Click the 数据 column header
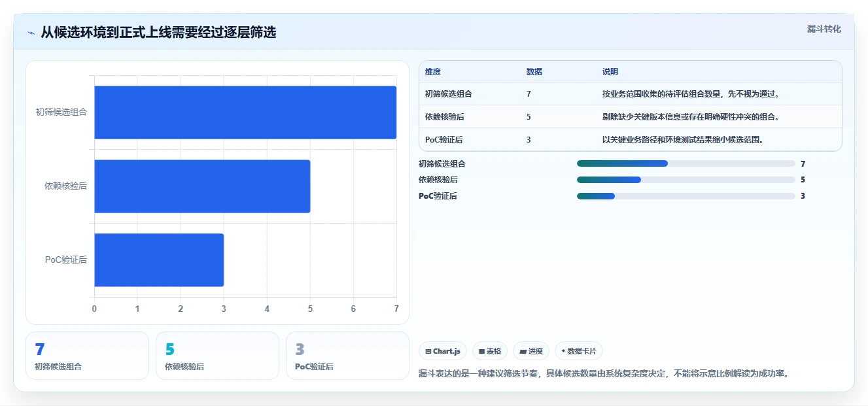 [x=534, y=72]
